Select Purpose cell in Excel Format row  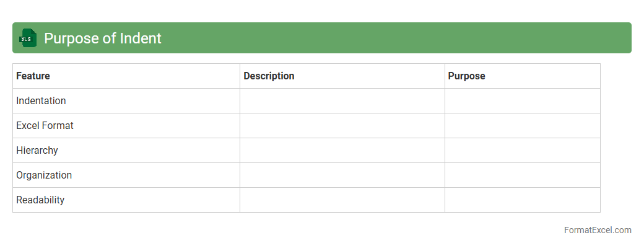pos(522,125)
